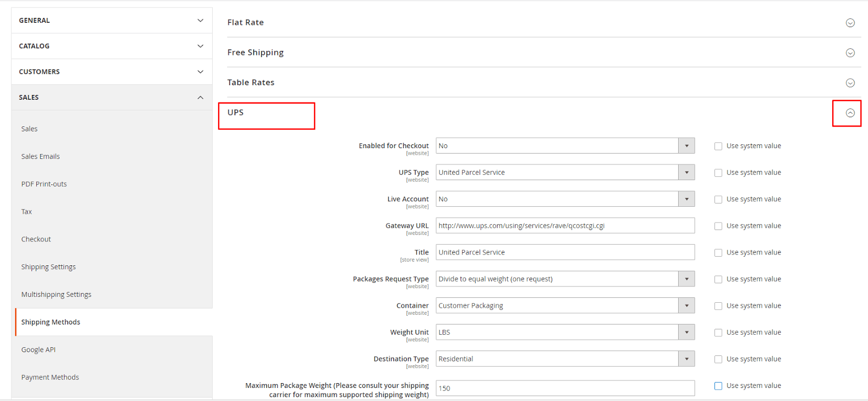Toggle Use system value for UPS Type

[x=718, y=173]
